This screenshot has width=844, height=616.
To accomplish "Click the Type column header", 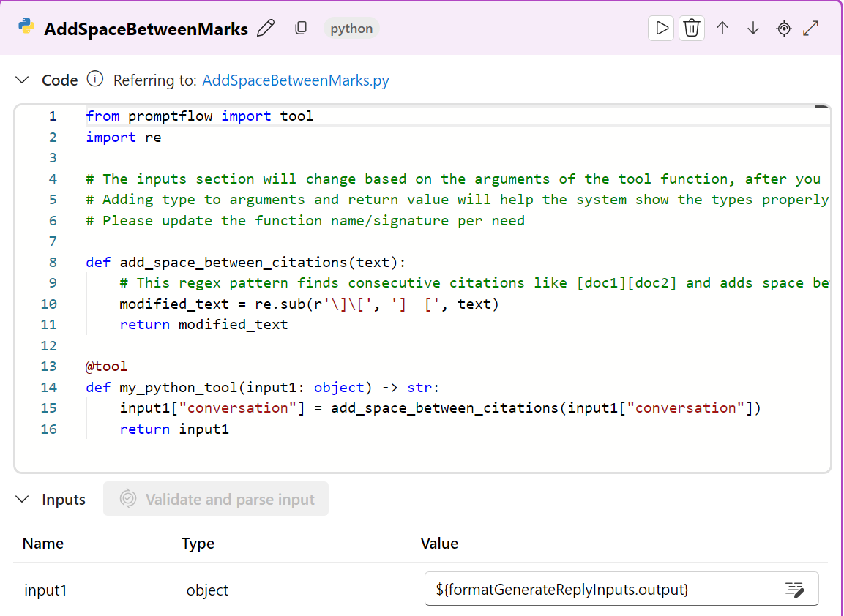I will click(x=198, y=544).
